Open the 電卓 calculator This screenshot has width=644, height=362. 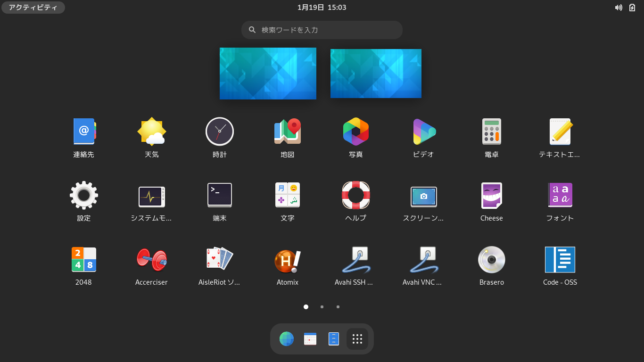492,132
